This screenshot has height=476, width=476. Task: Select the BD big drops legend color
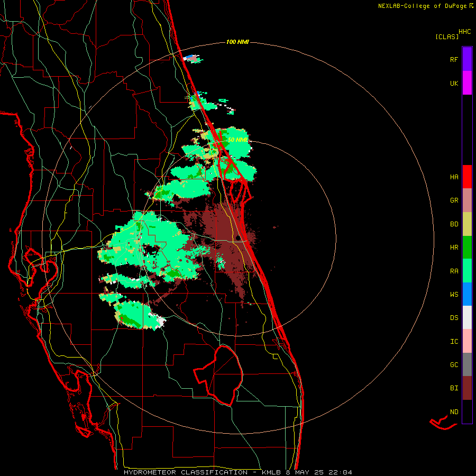(467, 224)
